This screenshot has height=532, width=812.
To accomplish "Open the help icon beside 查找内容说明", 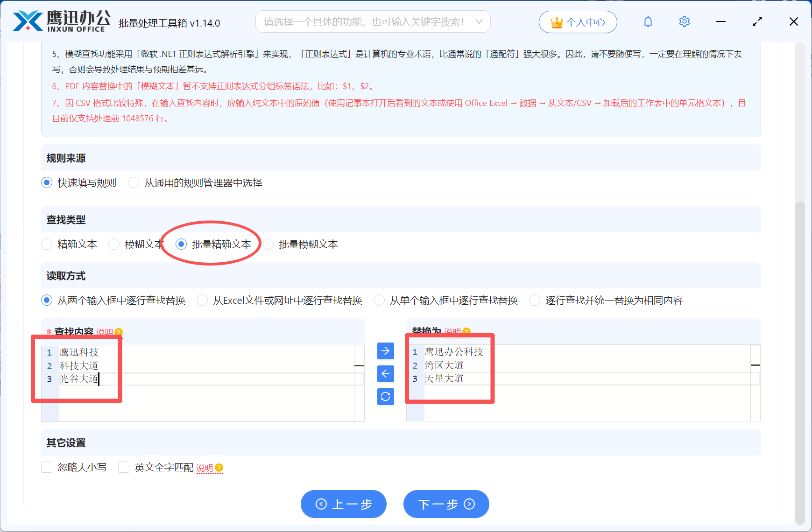I will (119, 332).
